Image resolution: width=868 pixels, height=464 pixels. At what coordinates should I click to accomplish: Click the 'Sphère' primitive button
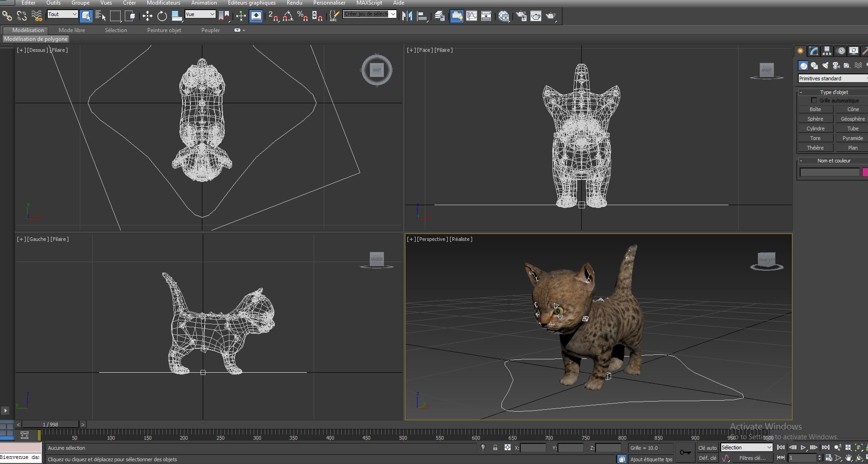pyautogui.click(x=815, y=119)
